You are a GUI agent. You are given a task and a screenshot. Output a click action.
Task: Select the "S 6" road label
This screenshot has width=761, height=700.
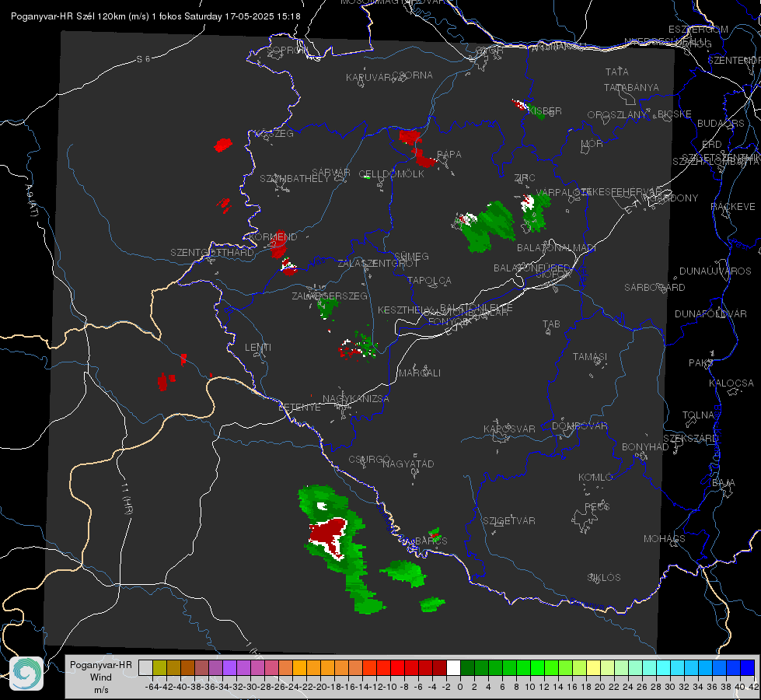click(143, 59)
